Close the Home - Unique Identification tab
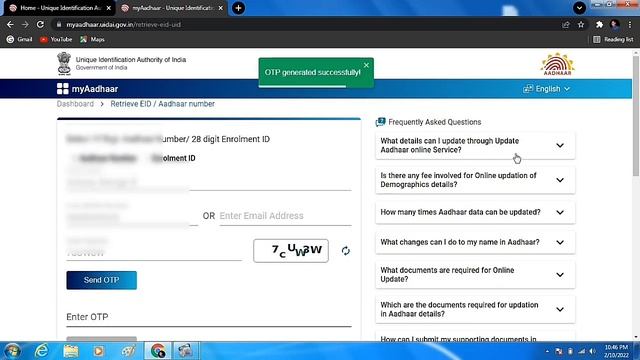This screenshot has height=360, width=640. (109, 8)
